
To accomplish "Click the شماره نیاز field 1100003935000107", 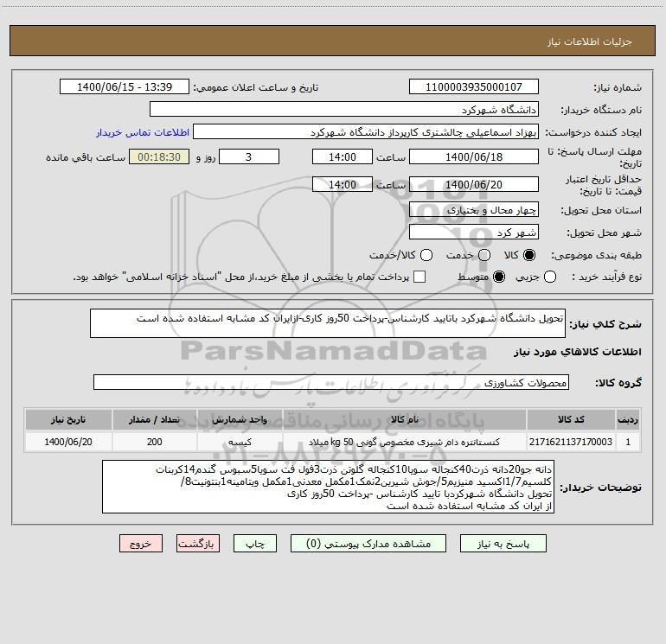I will pos(474,86).
